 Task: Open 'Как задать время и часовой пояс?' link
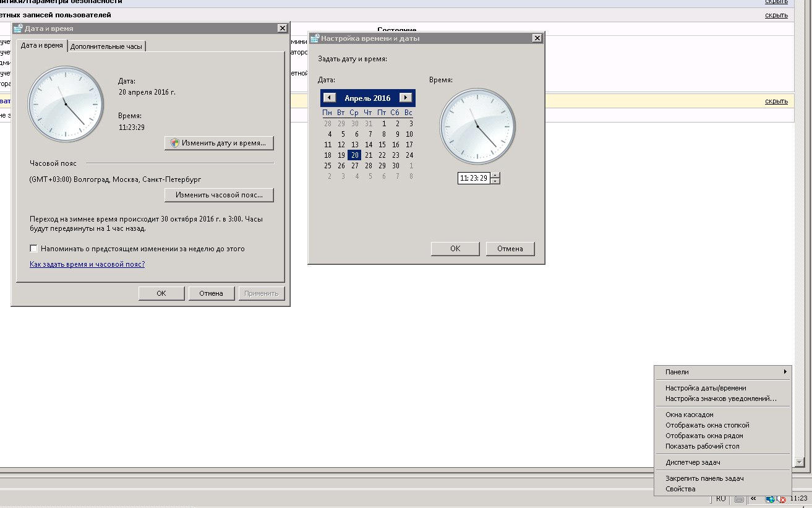point(87,264)
